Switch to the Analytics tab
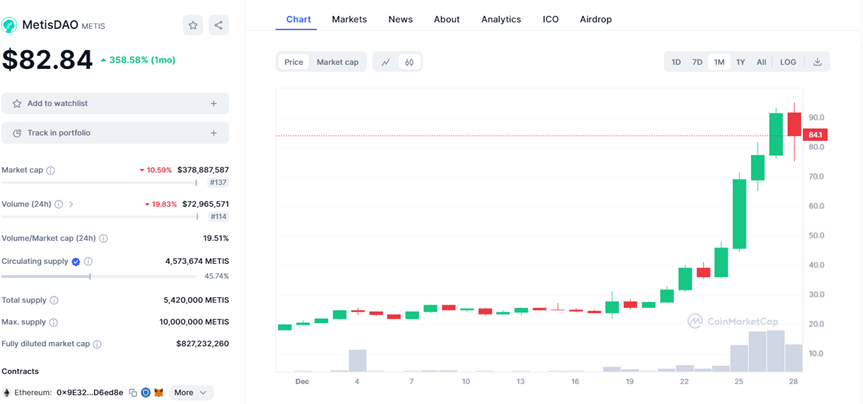This screenshot has height=404, width=863. 500,19
